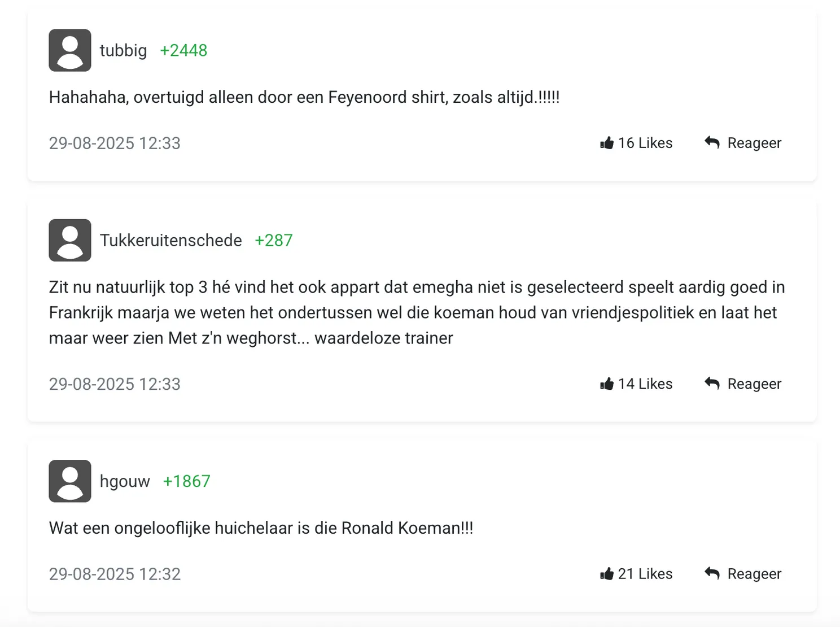Screen dimensions: 840x627
Task: Click the reply arrow icon next to tubbig's Reageer
Action: click(x=711, y=142)
